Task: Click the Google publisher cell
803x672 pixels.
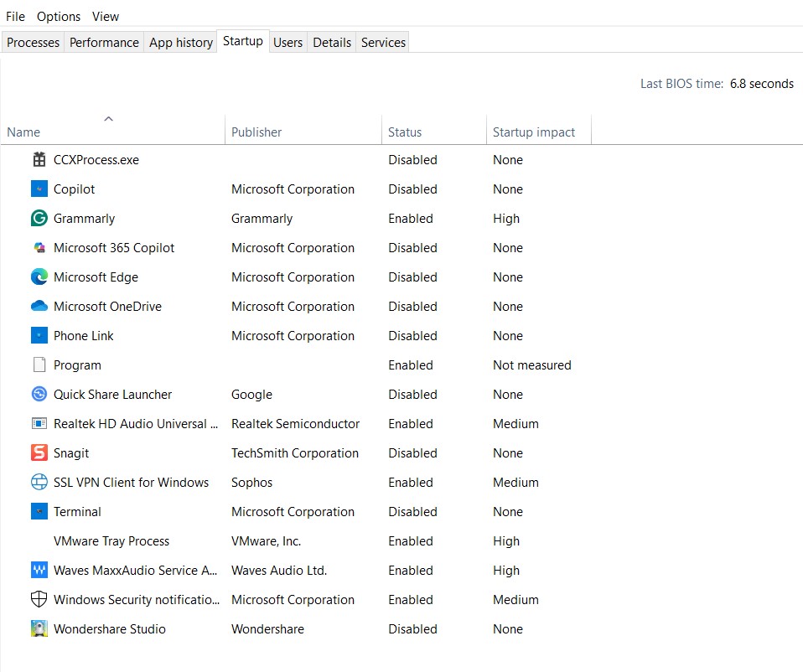Action: coord(251,395)
